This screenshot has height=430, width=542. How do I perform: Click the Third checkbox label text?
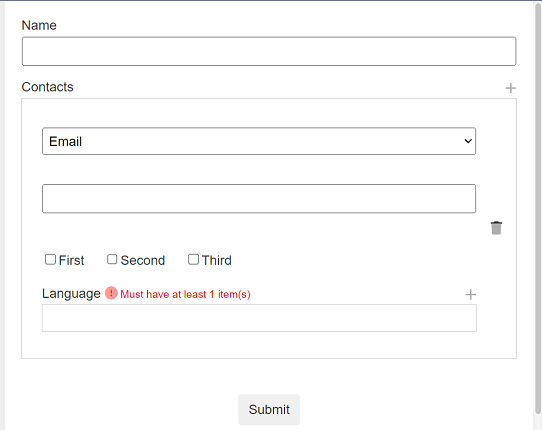click(217, 260)
